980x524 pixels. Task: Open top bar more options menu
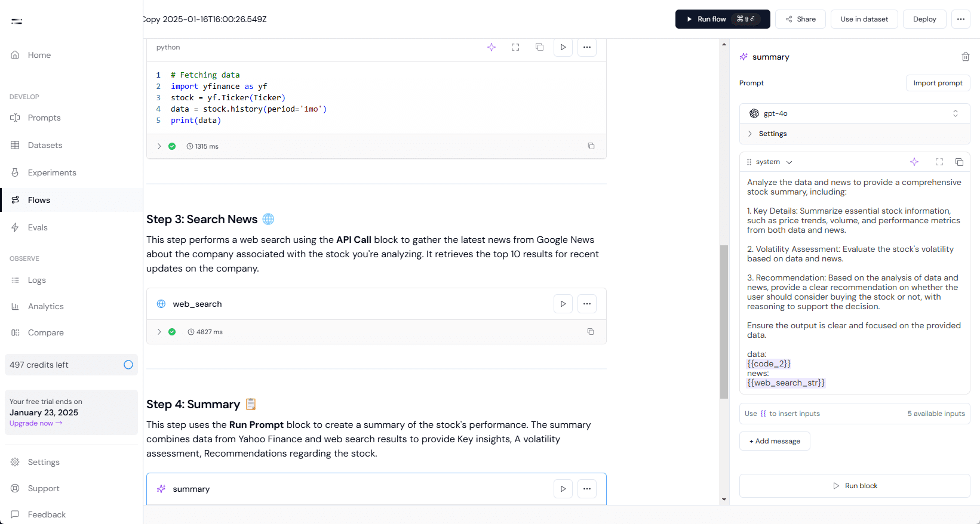click(x=961, y=19)
